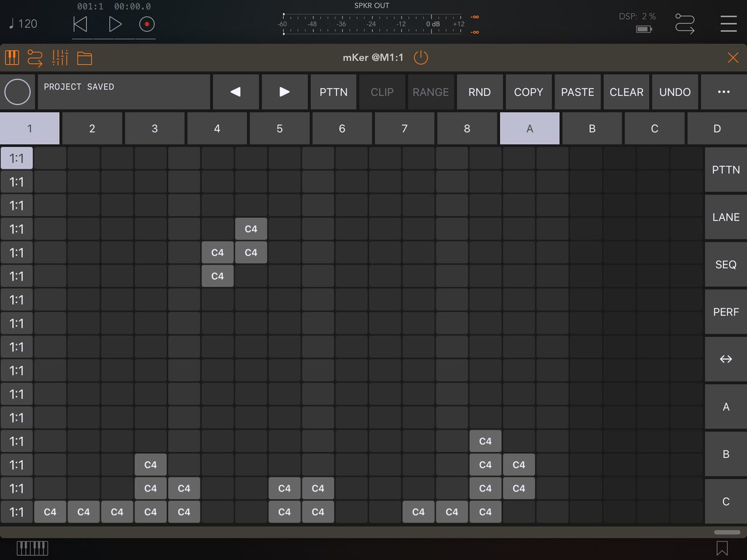Randomize the pattern with RND
This screenshot has width=747, height=560.
(x=479, y=91)
